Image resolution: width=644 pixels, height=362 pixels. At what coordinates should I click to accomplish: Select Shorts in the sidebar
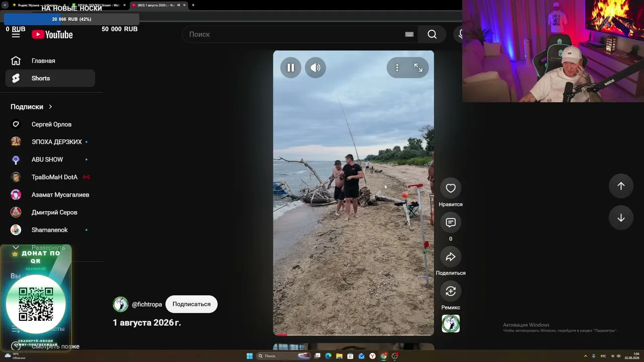(50, 78)
